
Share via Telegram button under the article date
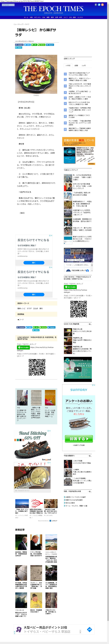pos(50,45)
